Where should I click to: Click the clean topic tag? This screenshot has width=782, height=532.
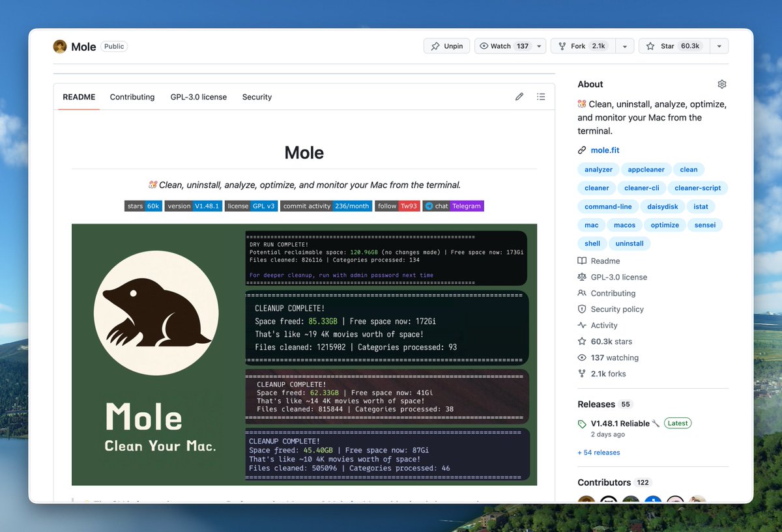(x=689, y=169)
